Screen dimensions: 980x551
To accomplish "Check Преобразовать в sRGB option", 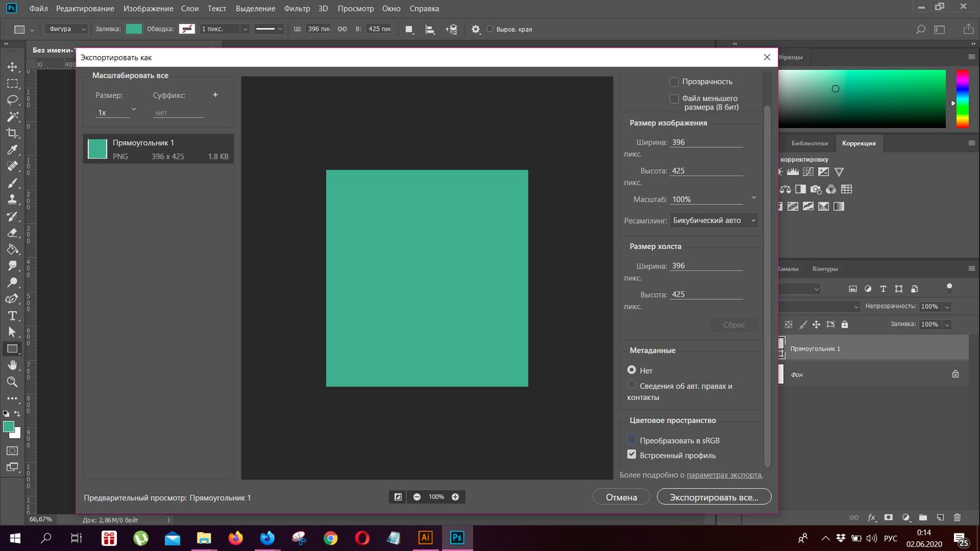I will point(632,440).
